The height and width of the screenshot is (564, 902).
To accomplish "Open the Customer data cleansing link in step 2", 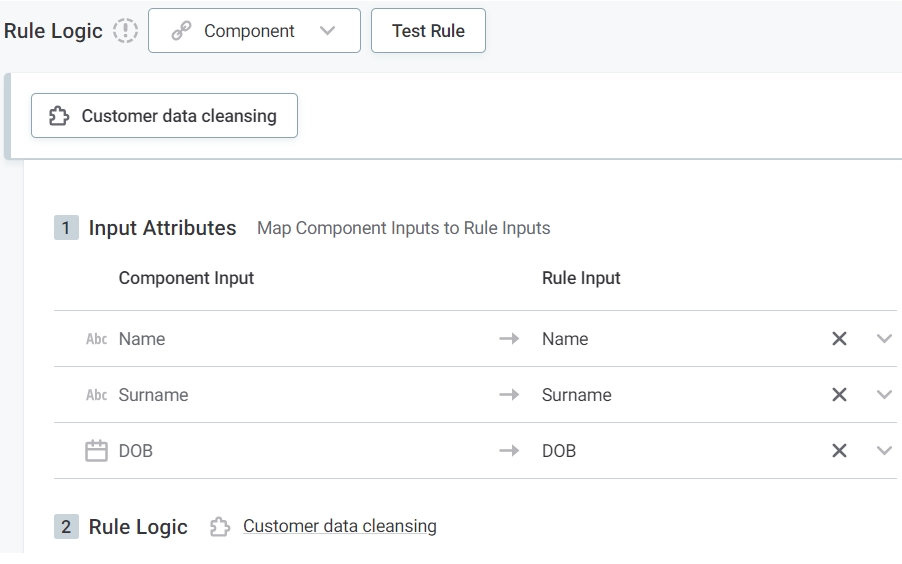I will pos(339,526).
